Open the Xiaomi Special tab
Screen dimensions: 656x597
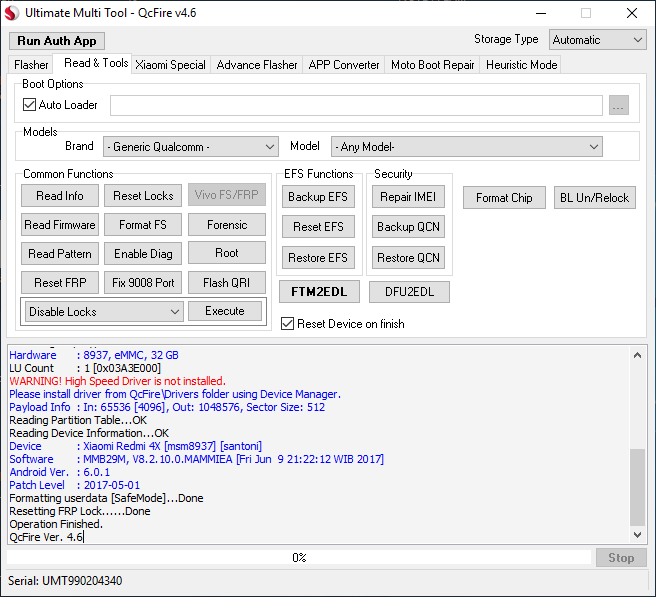(x=170, y=65)
